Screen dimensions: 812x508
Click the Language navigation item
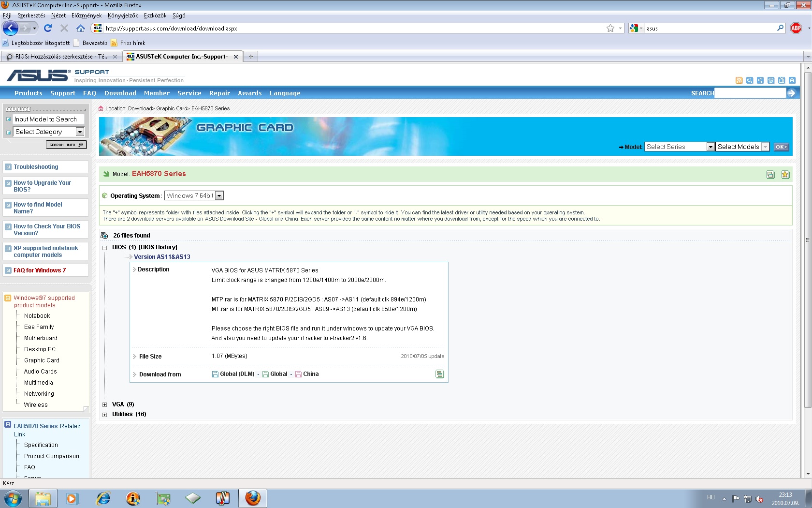point(285,93)
